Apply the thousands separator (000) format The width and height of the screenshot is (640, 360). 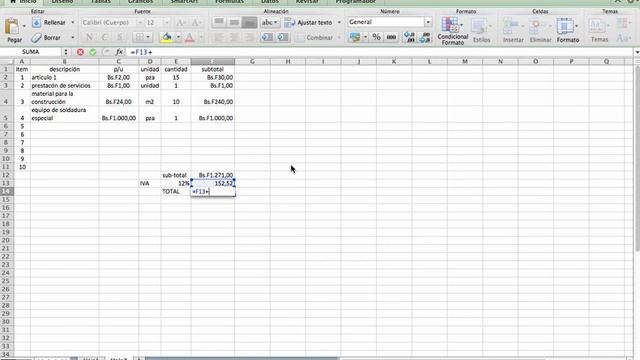(x=391, y=38)
